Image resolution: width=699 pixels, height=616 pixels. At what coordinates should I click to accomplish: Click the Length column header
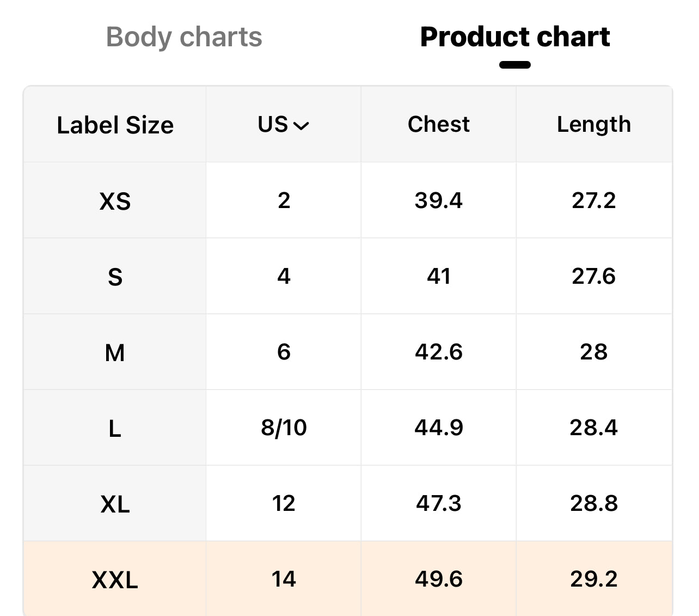(593, 125)
